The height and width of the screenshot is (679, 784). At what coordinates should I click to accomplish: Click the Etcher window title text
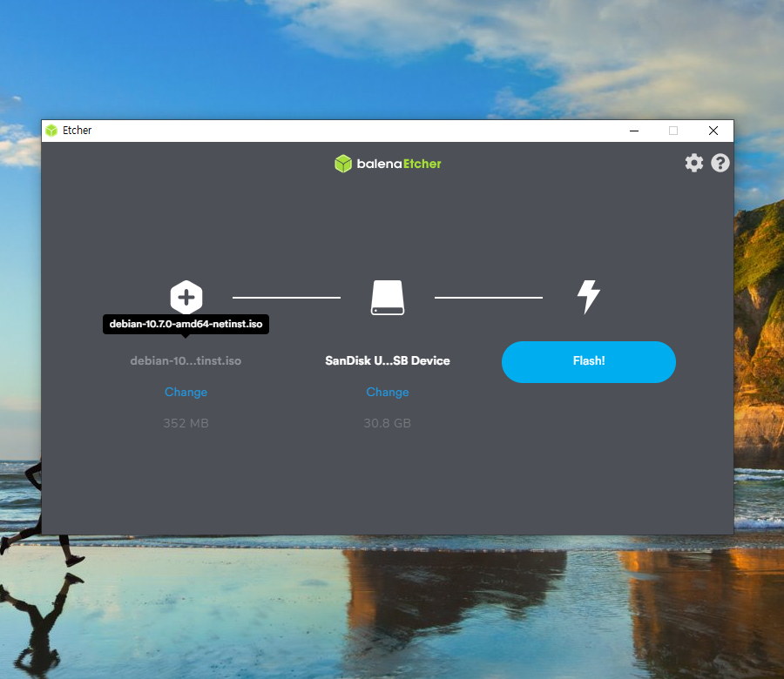pos(77,131)
